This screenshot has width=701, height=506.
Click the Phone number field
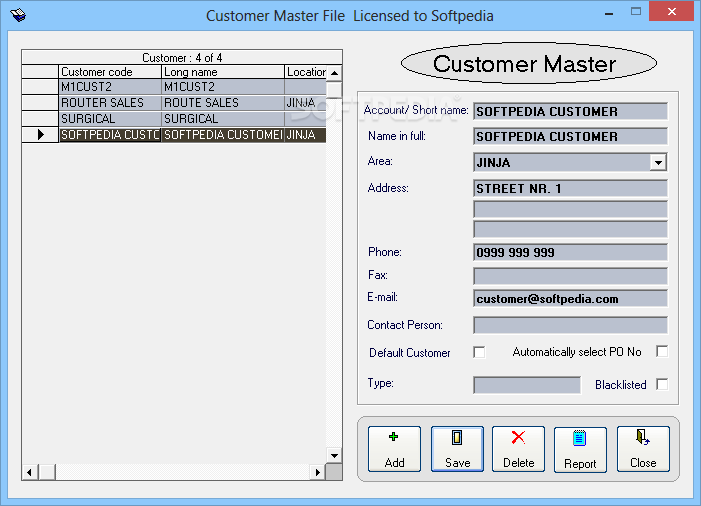click(570, 252)
